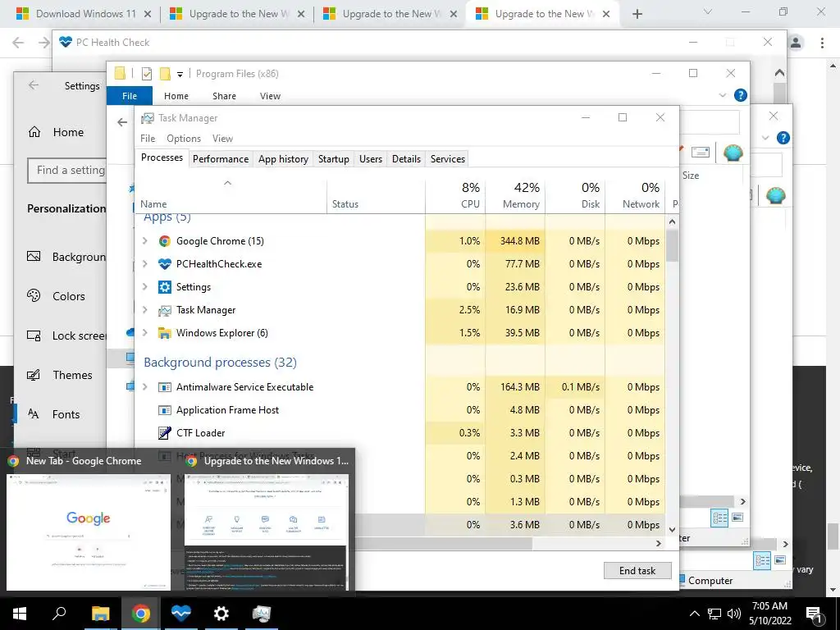This screenshot has width=840, height=630.
Task: Open taskbar search magnifier
Action: tap(59, 614)
